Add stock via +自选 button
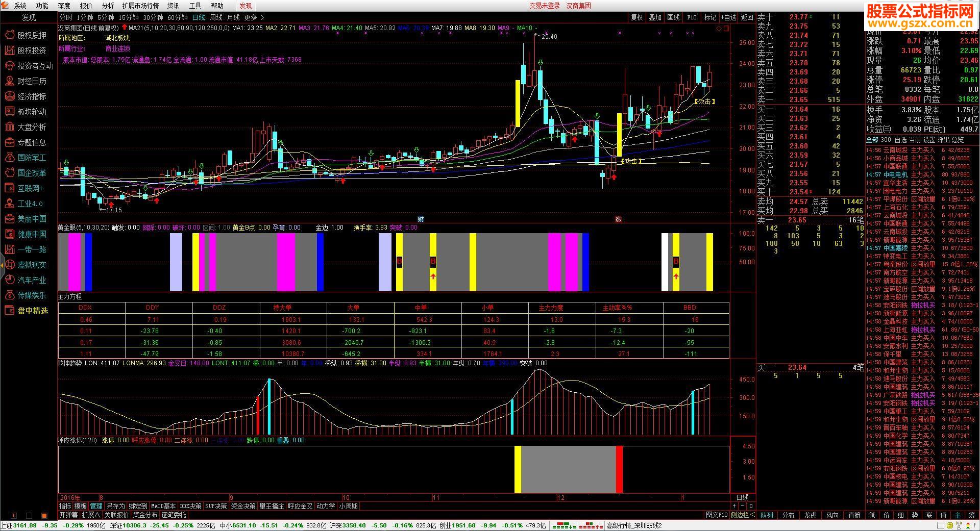Viewport: 980px width, 531px height. point(729,17)
